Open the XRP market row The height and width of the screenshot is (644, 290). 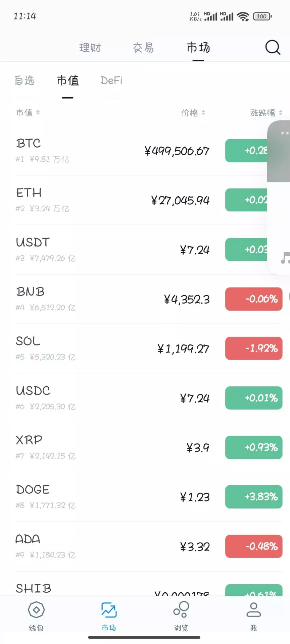101,447
